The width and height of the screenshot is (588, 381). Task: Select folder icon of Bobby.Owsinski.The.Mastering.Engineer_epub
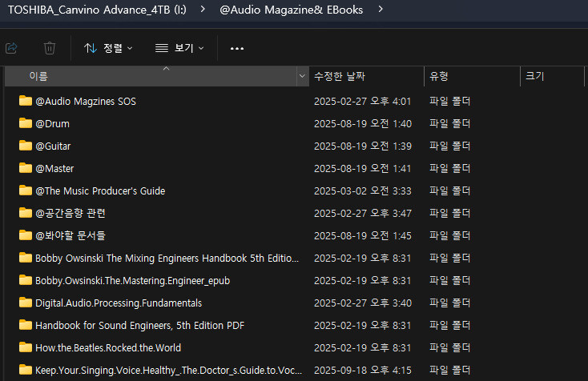pos(26,280)
